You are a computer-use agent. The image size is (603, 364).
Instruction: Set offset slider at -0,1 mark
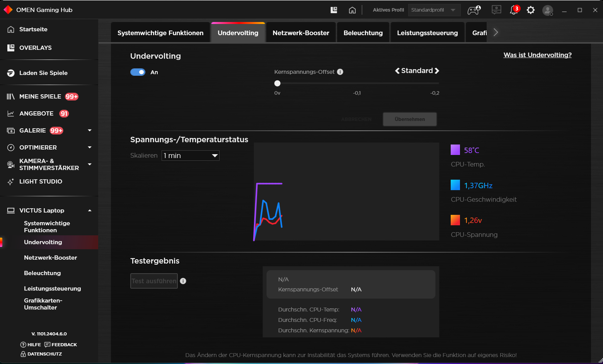pos(357,83)
